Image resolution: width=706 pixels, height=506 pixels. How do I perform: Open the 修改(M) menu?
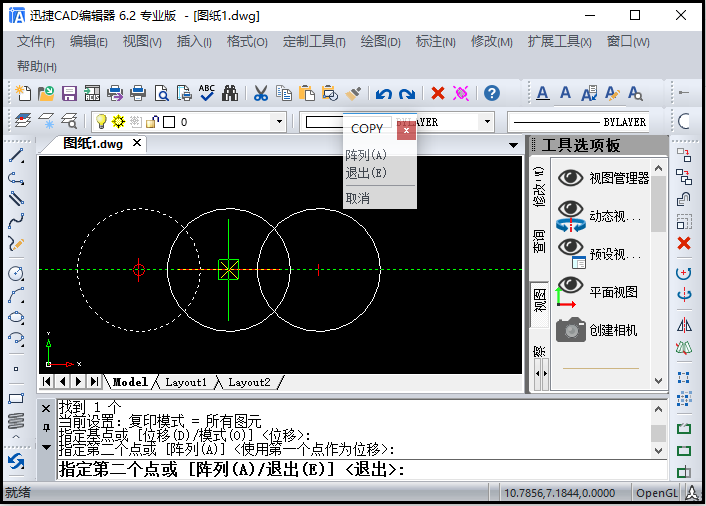coord(492,41)
